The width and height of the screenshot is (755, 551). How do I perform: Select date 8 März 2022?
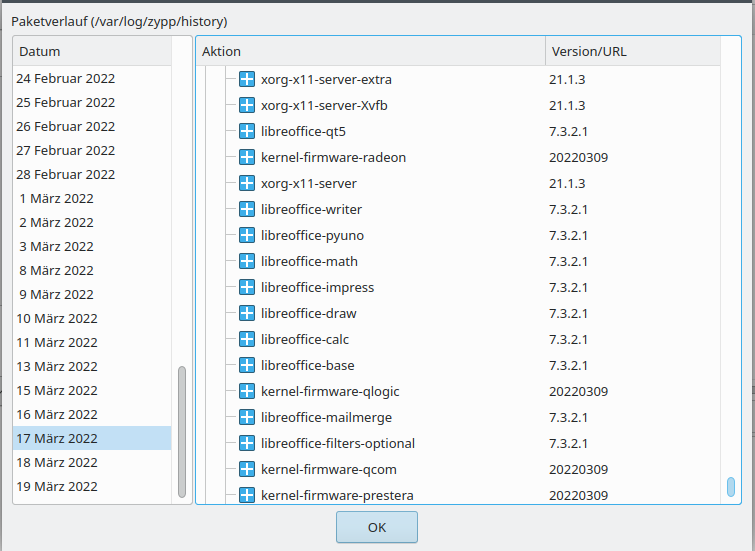(92, 270)
